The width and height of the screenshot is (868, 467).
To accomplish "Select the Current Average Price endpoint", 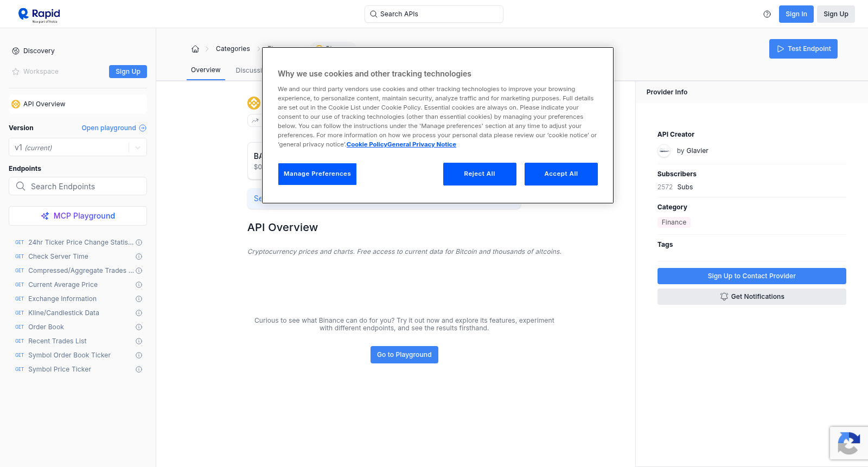I will coord(63,285).
